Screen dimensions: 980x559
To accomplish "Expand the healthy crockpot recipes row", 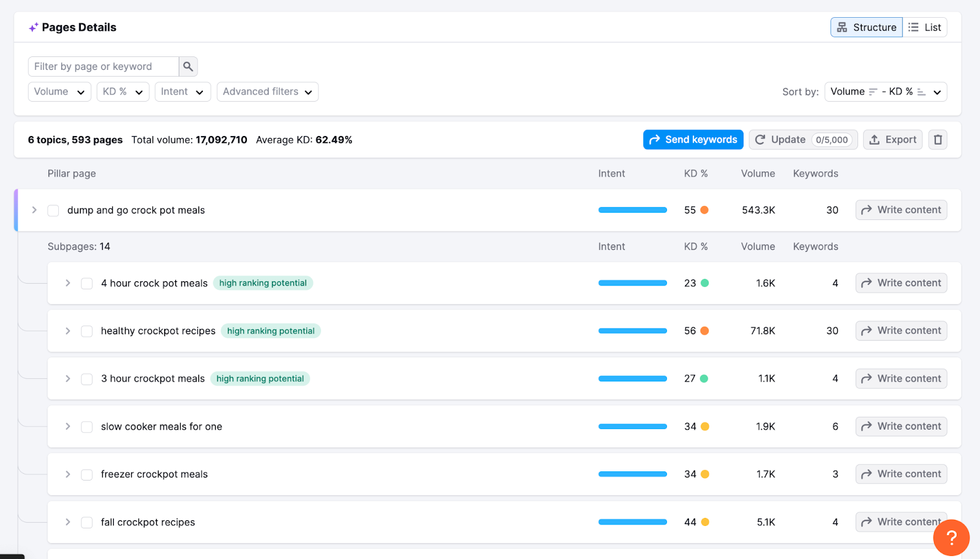I will point(68,331).
